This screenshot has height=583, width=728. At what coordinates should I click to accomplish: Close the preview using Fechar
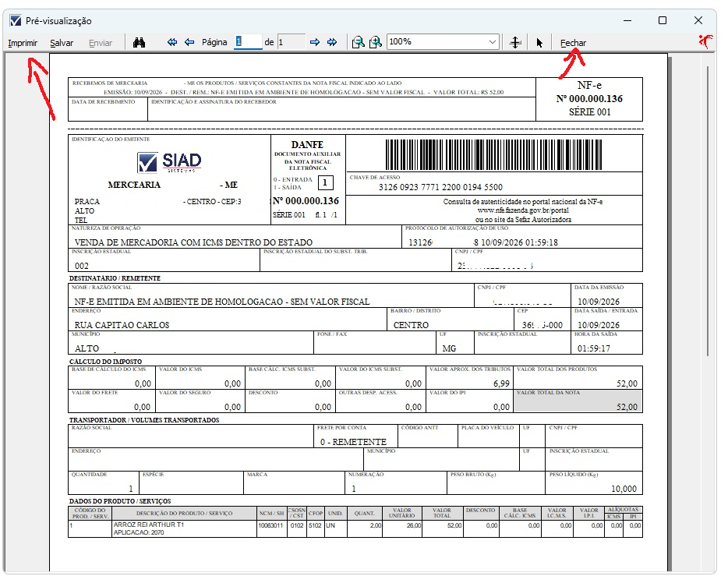pos(573,43)
